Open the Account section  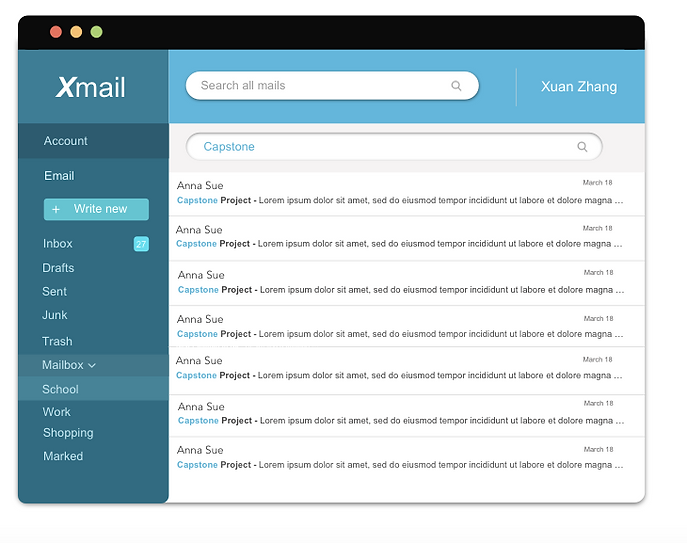[x=94, y=141]
